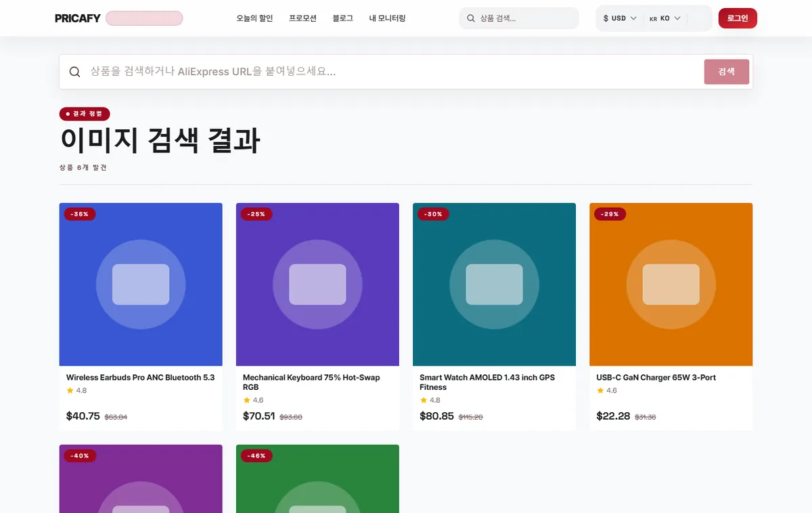Click the Mechanical Keyboard 75% Hot-Swap title
812x513 pixels.
[311, 382]
